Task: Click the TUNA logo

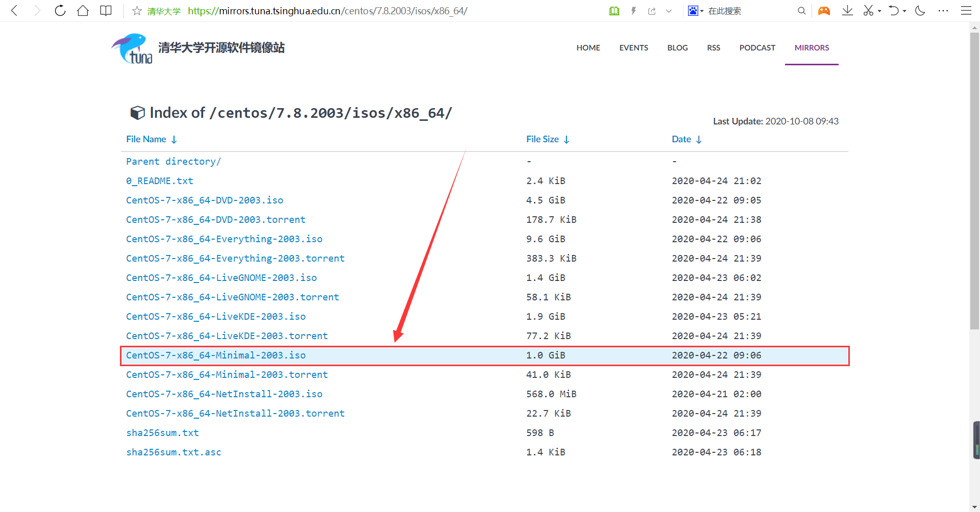Action: click(x=132, y=48)
